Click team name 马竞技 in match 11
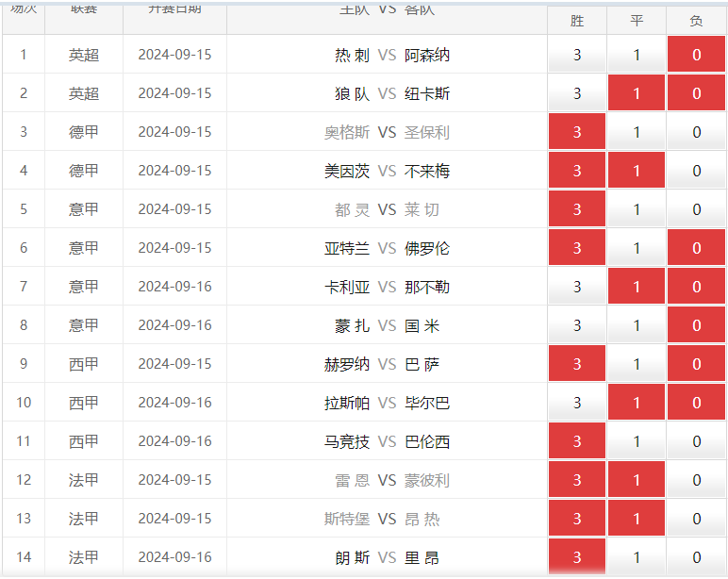 tap(347, 441)
